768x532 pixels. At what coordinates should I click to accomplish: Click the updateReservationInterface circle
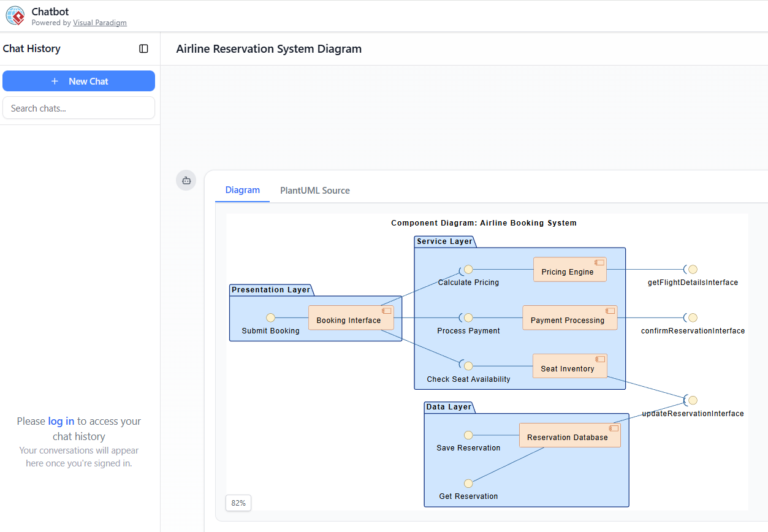[693, 400]
